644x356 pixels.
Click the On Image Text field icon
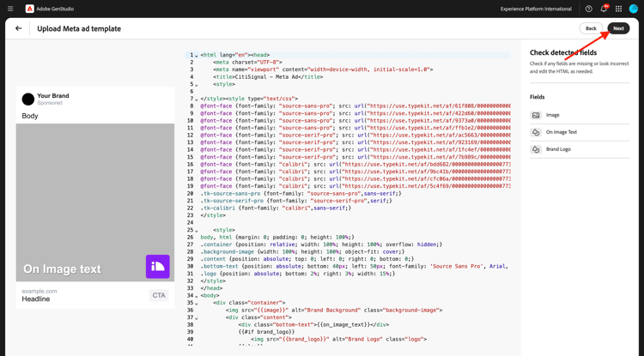[x=536, y=132]
